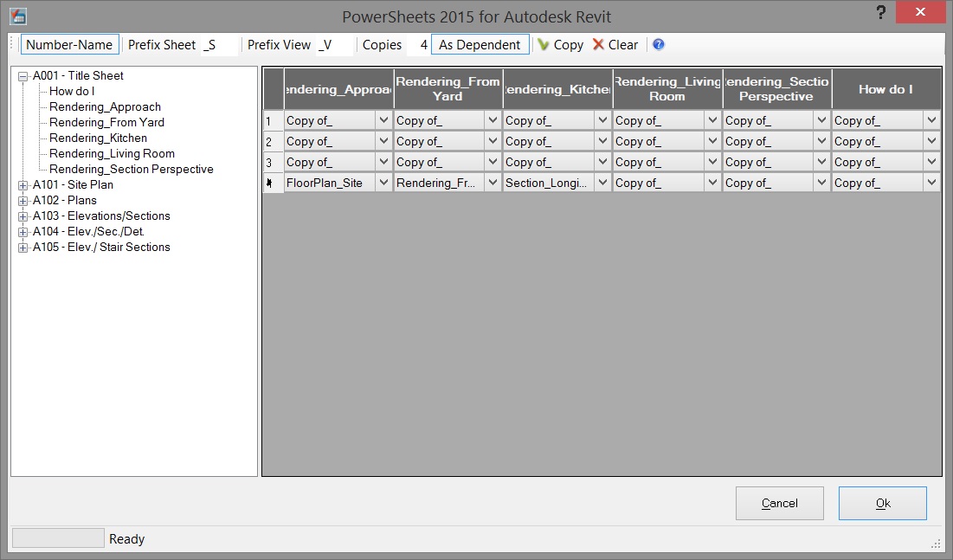The width and height of the screenshot is (953, 560).
Task: Select Rendering_Section Perspective in the tree
Action: (132, 169)
